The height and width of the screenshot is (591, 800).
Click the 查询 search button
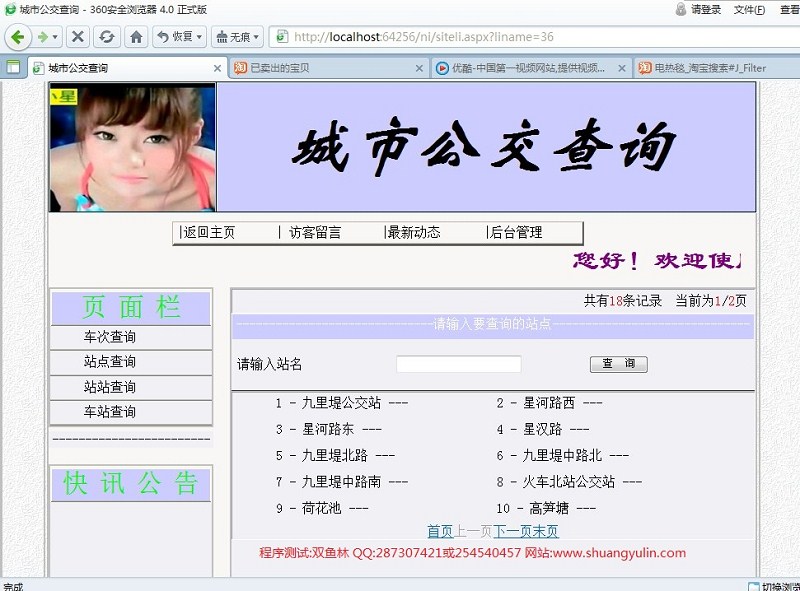618,364
